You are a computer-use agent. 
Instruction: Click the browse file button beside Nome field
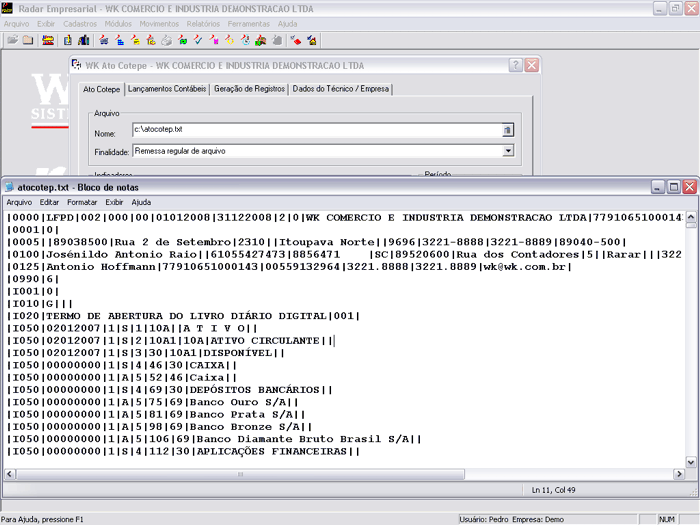(x=507, y=130)
